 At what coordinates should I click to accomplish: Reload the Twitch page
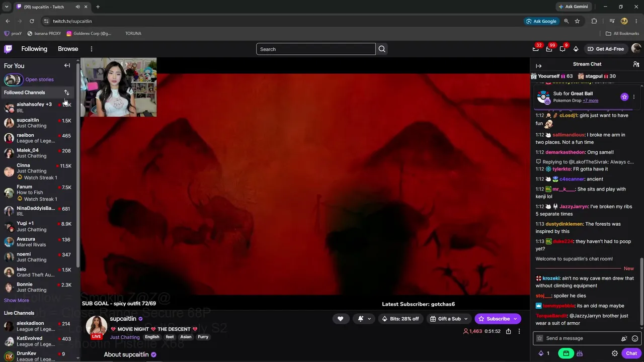32,21
